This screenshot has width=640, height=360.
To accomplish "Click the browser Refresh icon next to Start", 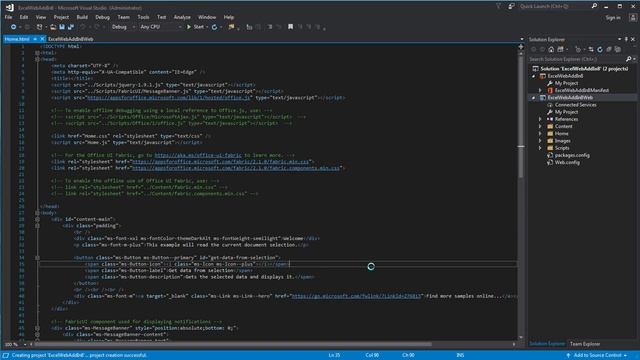I will pyautogui.click(x=214, y=27).
